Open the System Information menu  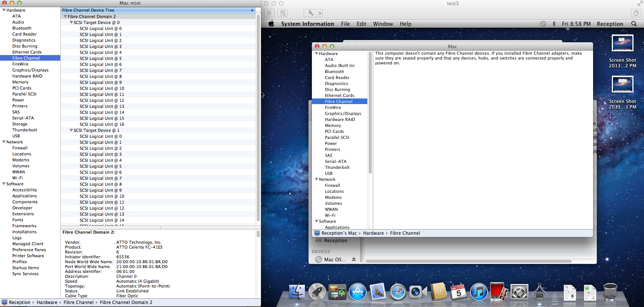click(x=307, y=24)
